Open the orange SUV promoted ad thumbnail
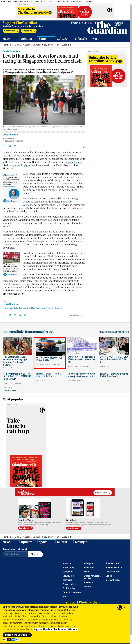 tap(50, 346)
